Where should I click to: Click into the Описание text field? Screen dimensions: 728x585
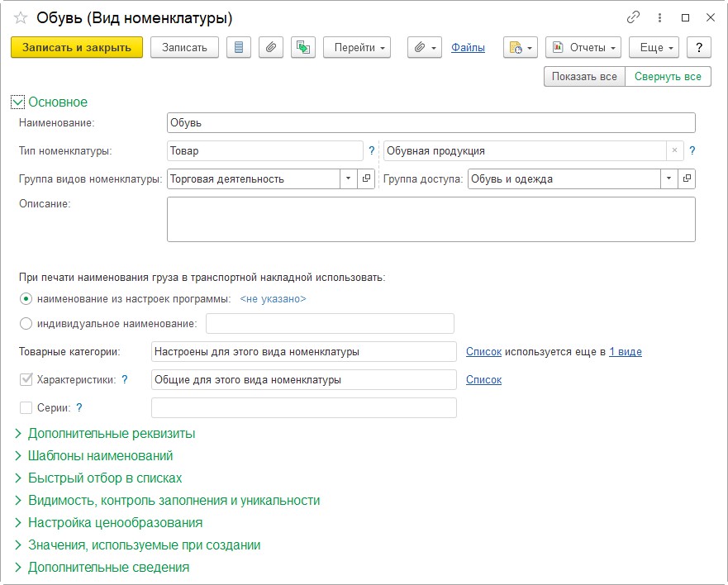pos(431,219)
